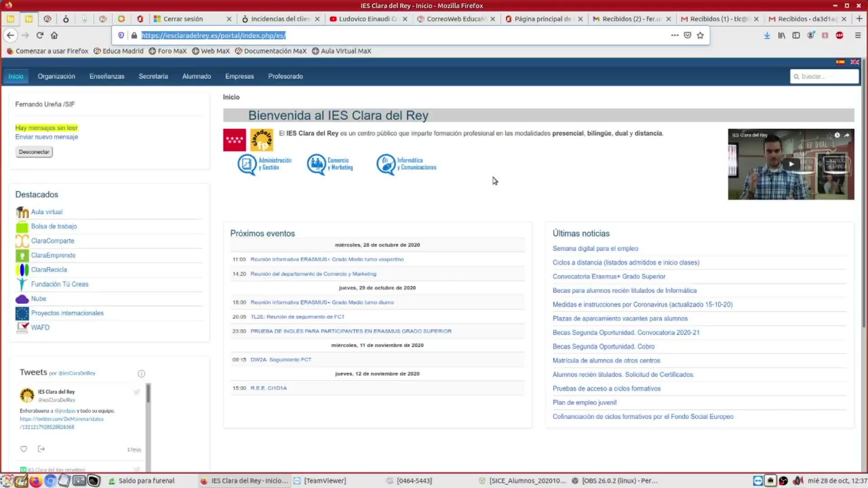Viewport: 868px width, 488px height.
Task: Bookmark this page with the star icon
Action: pyautogui.click(x=700, y=35)
